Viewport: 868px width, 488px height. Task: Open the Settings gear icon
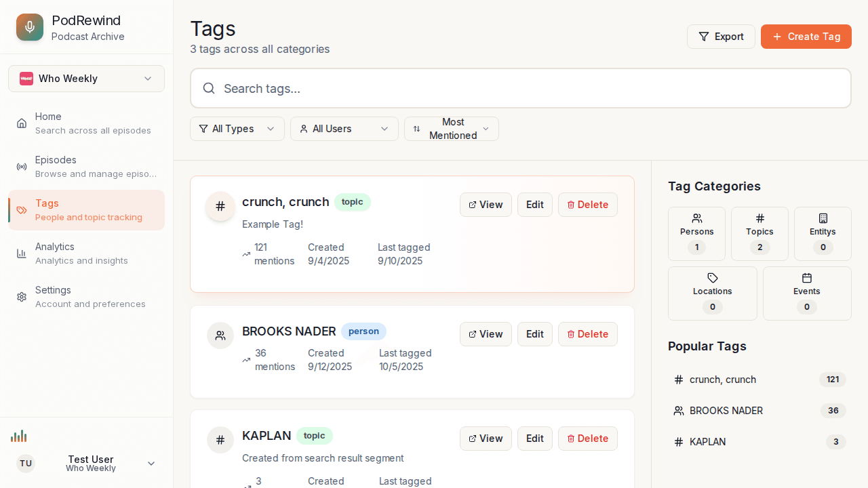tap(22, 296)
